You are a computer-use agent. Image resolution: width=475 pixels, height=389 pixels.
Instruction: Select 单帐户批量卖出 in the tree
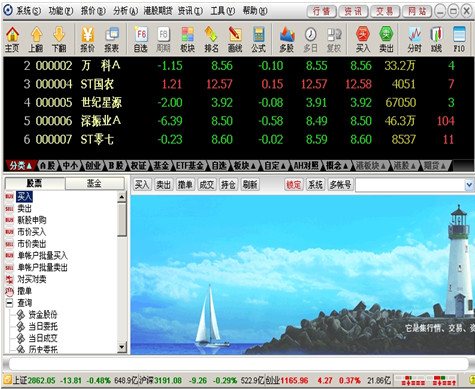[x=43, y=267]
